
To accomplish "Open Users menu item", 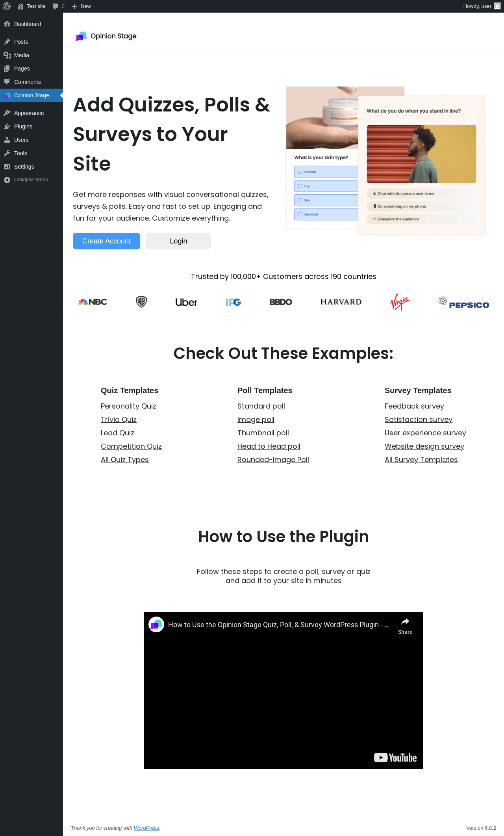I will [x=31, y=140].
